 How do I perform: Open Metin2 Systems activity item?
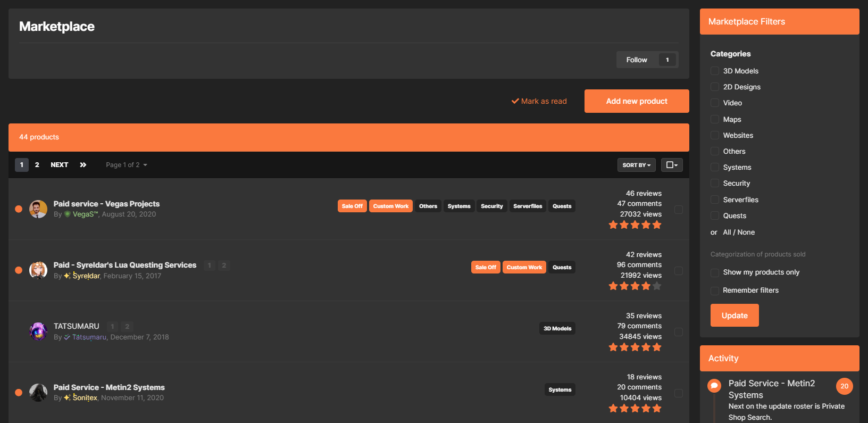click(x=771, y=389)
